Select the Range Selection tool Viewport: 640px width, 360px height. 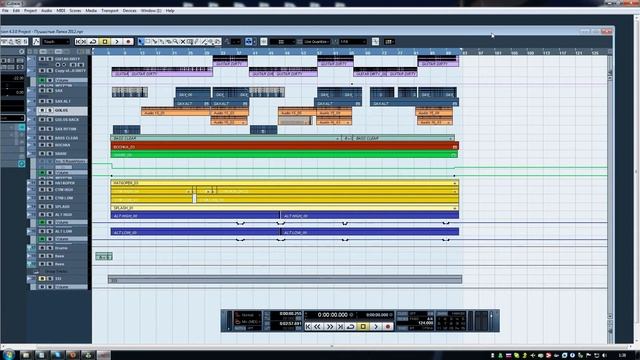point(148,42)
